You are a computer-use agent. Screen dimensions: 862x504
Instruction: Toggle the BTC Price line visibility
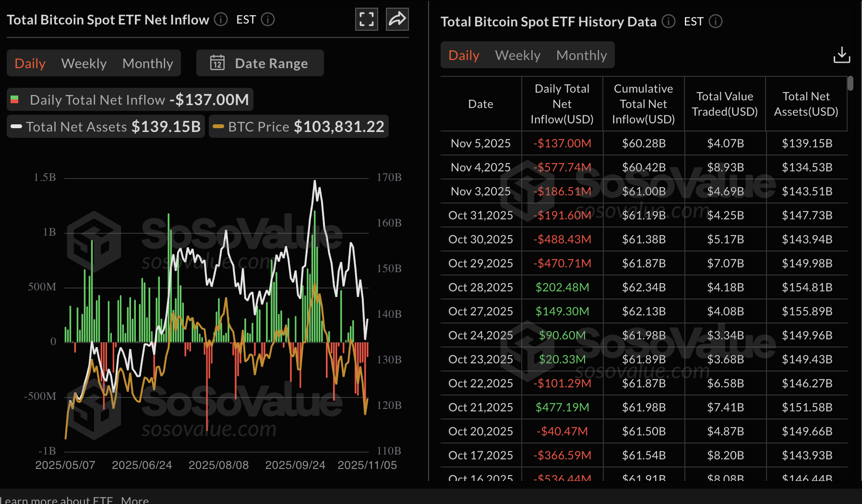[298, 126]
